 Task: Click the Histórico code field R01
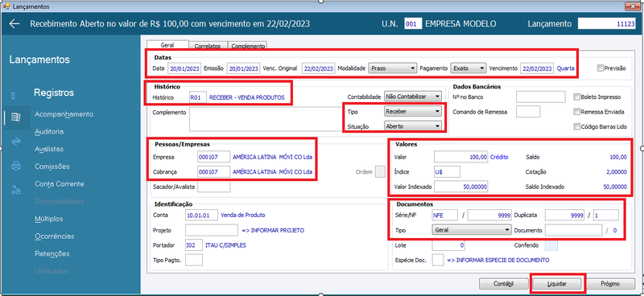coord(198,97)
